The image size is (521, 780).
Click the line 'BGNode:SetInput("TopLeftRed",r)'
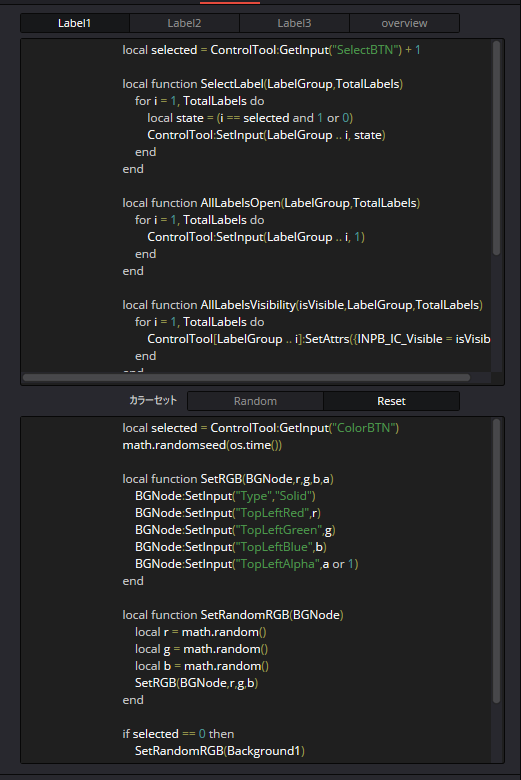228,513
